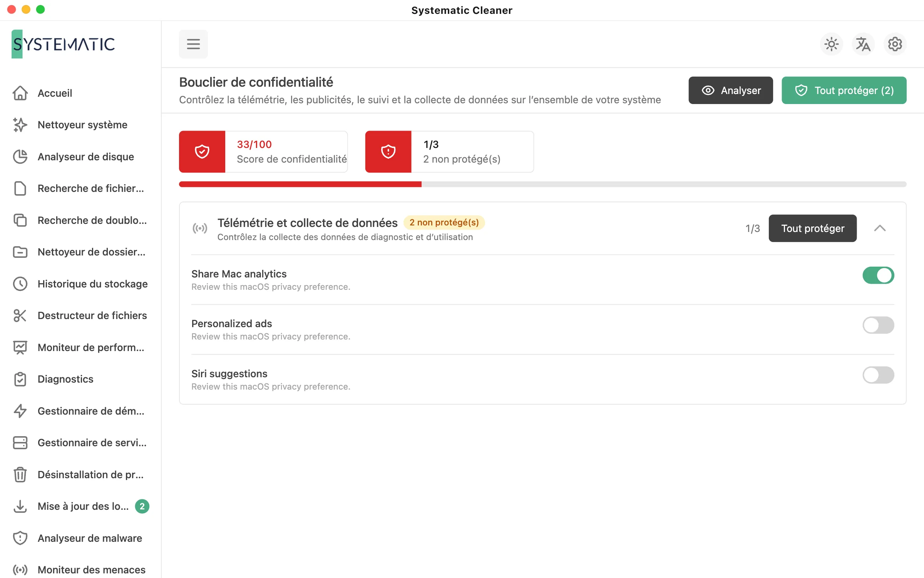The height and width of the screenshot is (578, 924).
Task: Open Analyseur de malware shield icon
Action: (20, 538)
